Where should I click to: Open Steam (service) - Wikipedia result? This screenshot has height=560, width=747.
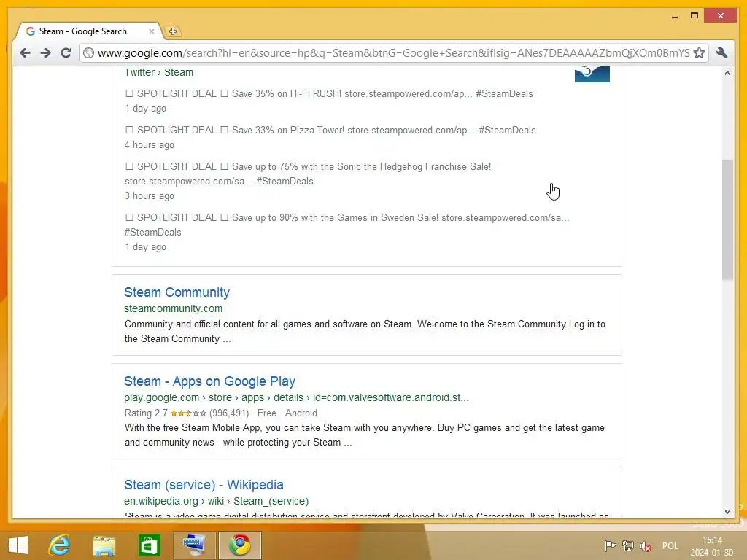click(204, 485)
